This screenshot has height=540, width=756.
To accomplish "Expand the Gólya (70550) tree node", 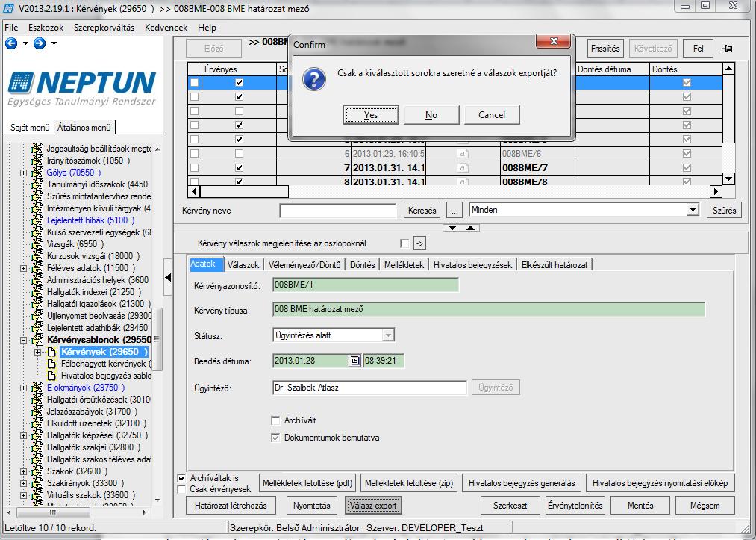I will 23,173.
